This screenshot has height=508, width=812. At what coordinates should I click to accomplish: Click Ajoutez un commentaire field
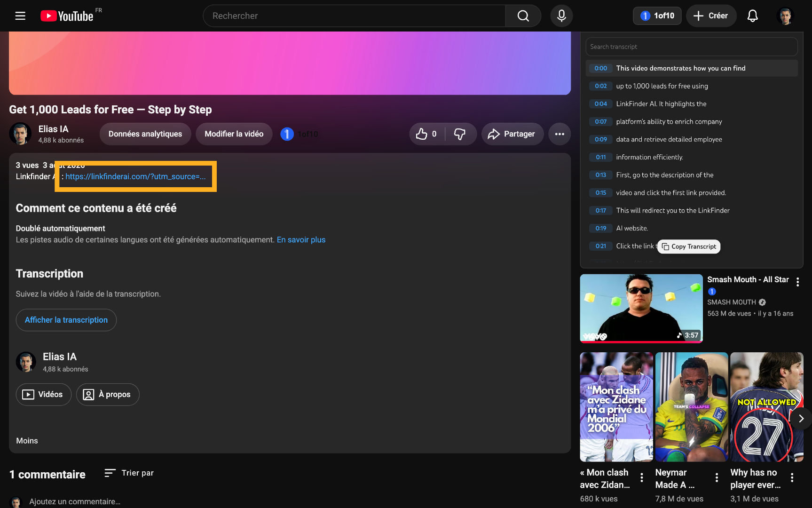point(75,502)
